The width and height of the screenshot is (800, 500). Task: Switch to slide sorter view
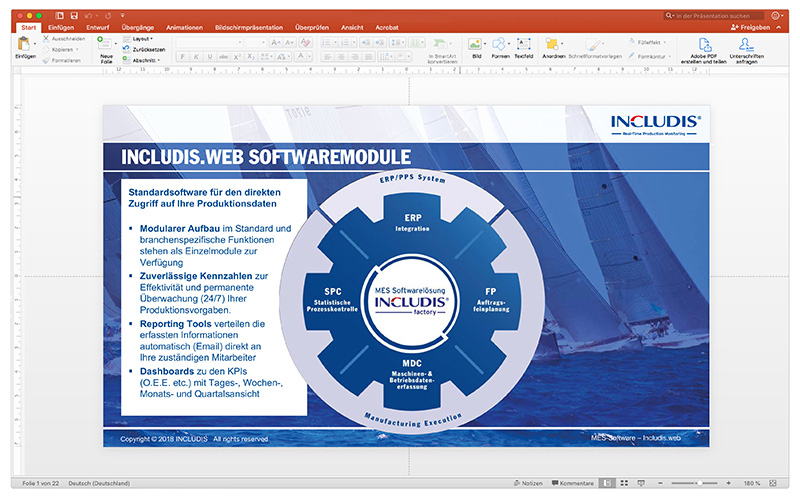point(624,483)
